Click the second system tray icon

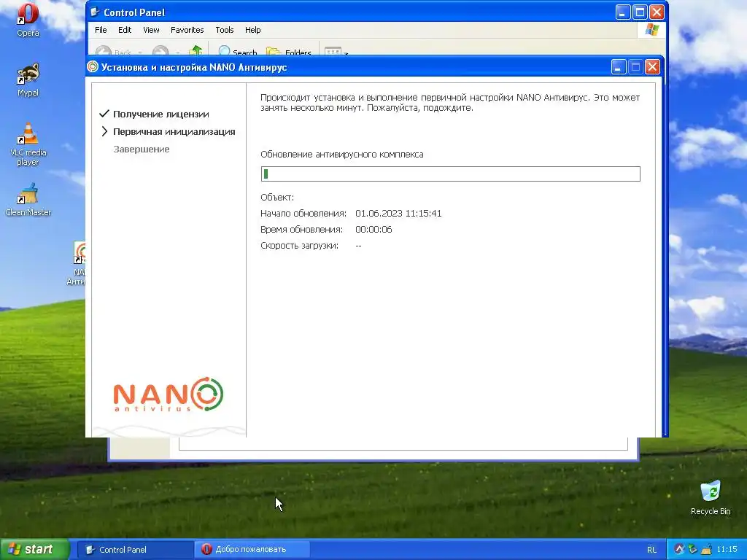pyautogui.click(x=693, y=550)
